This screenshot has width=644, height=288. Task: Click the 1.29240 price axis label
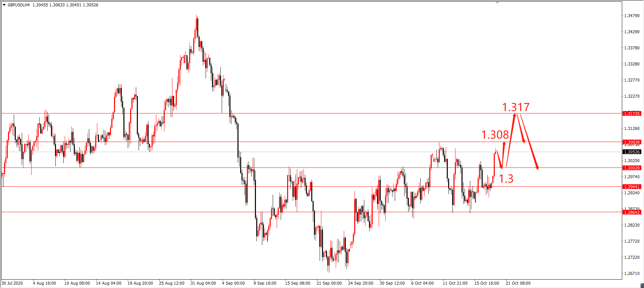pyautogui.click(x=632, y=193)
